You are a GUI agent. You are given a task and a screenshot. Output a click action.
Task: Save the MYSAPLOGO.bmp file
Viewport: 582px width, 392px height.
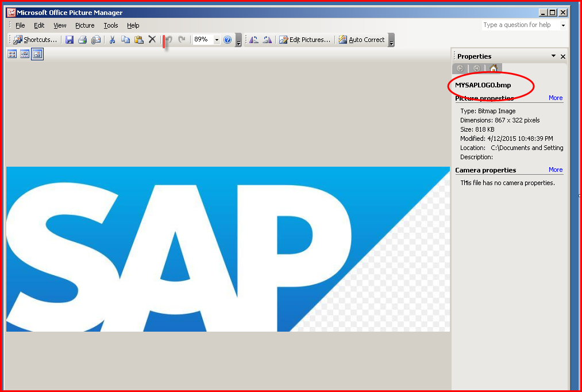[70, 39]
